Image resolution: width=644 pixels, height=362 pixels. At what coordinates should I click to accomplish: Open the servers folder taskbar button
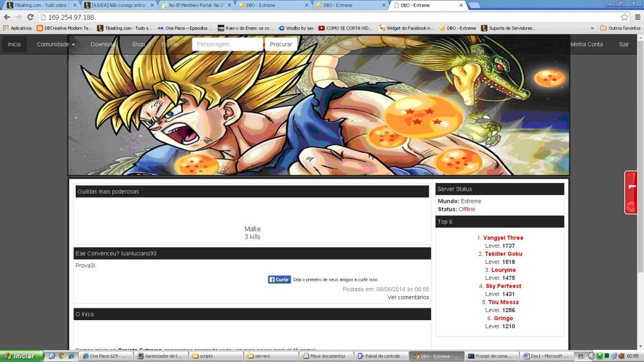pos(272,356)
